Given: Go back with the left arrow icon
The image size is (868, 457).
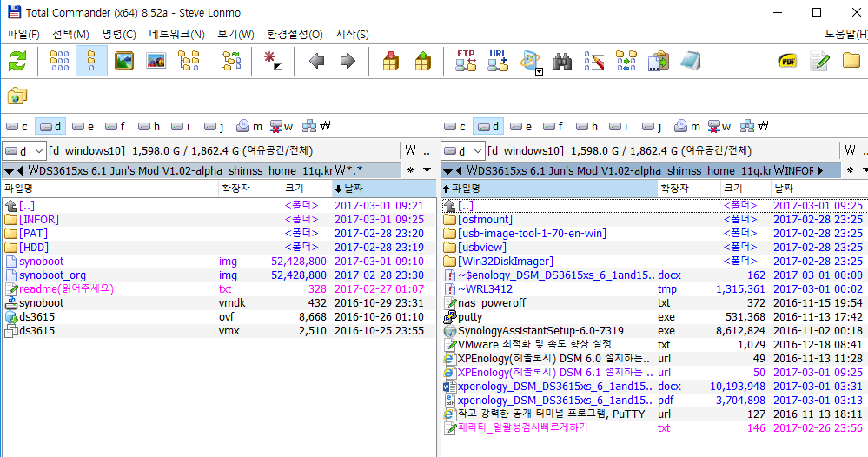Looking at the screenshot, I should (316, 61).
